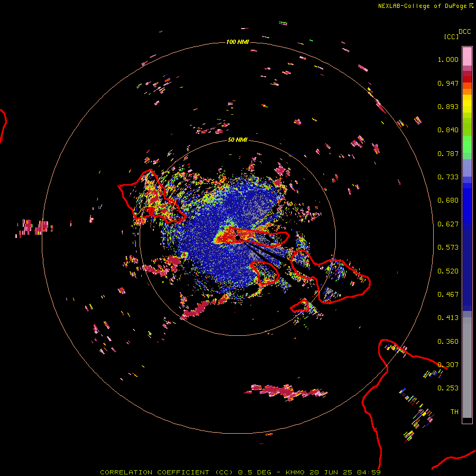Click the 0.573 scale value
The image size is (476, 476).
(x=448, y=248)
